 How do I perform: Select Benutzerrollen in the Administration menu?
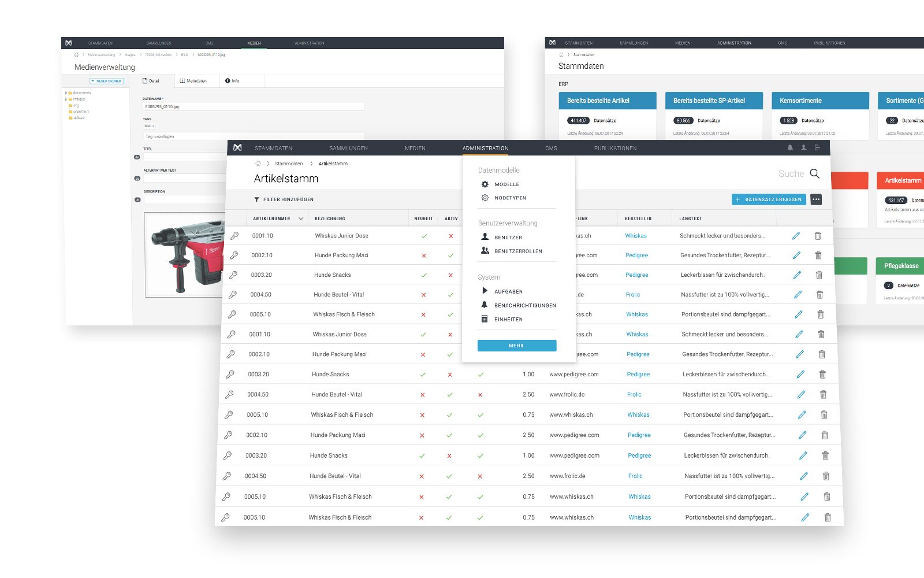point(517,251)
